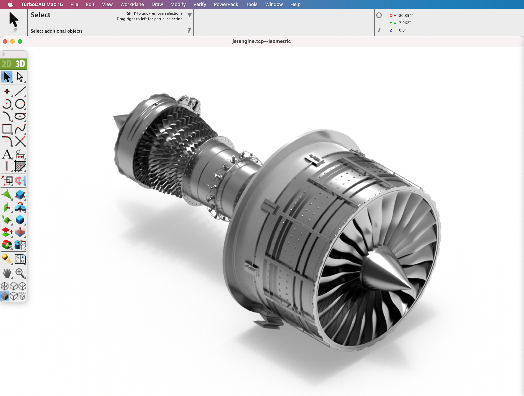Select the Text tool
The height and width of the screenshot is (396, 524).
pyautogui.click(x=7, y=154)
